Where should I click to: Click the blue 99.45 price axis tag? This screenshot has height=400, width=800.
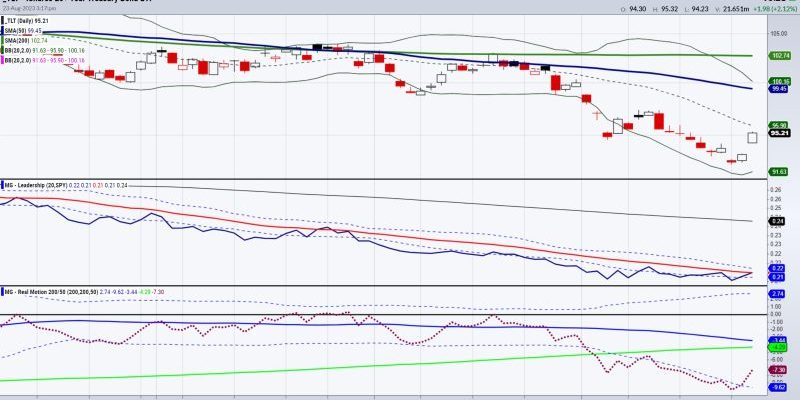(778, 88)
